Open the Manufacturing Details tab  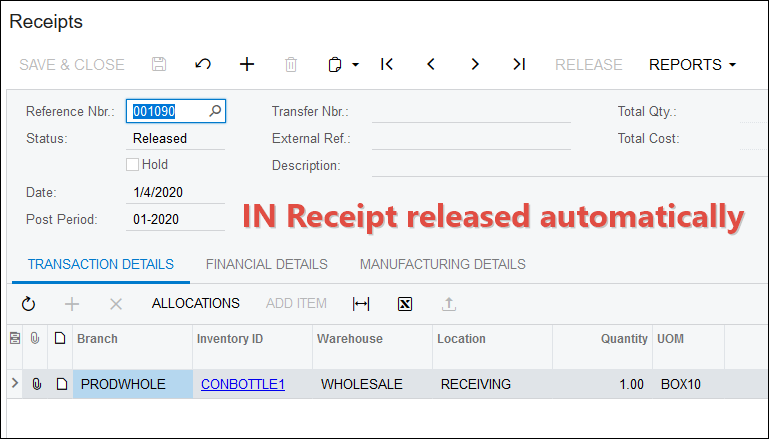coord(442,264)
